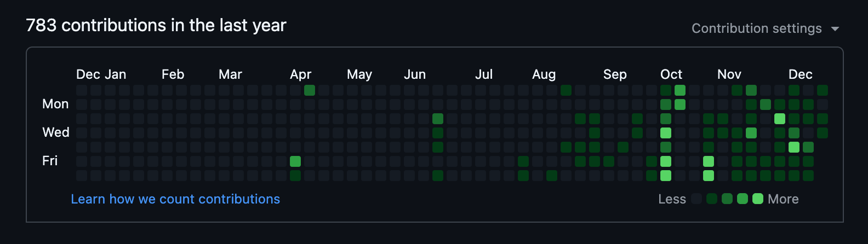Select Wednesday-row brightest cell under Oct
The width and height of the screenshot is (868, 244).
point(666,133)
